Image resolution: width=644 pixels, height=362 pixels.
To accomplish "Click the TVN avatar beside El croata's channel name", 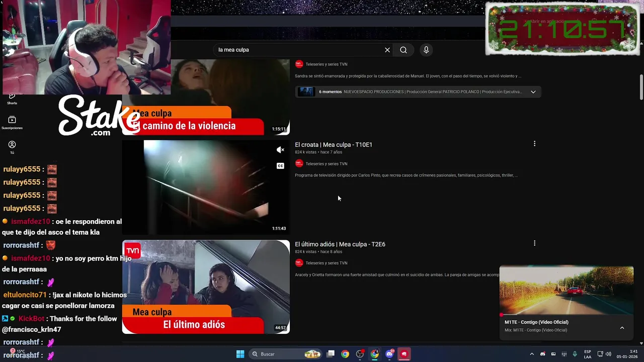I will (x=299, y=163).
